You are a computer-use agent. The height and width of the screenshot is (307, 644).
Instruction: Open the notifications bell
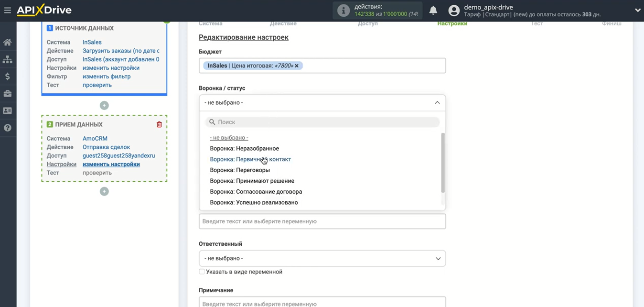(433, 11)
